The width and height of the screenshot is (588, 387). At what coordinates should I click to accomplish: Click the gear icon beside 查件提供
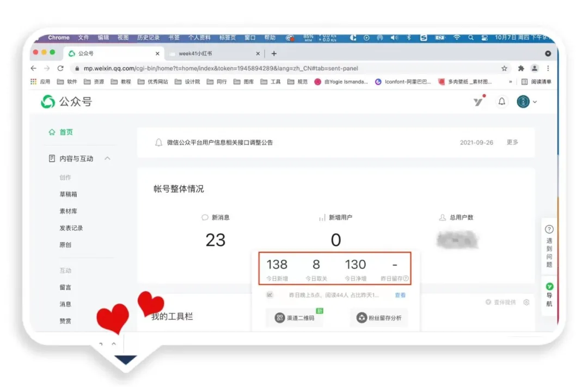(x=526, y=303)
